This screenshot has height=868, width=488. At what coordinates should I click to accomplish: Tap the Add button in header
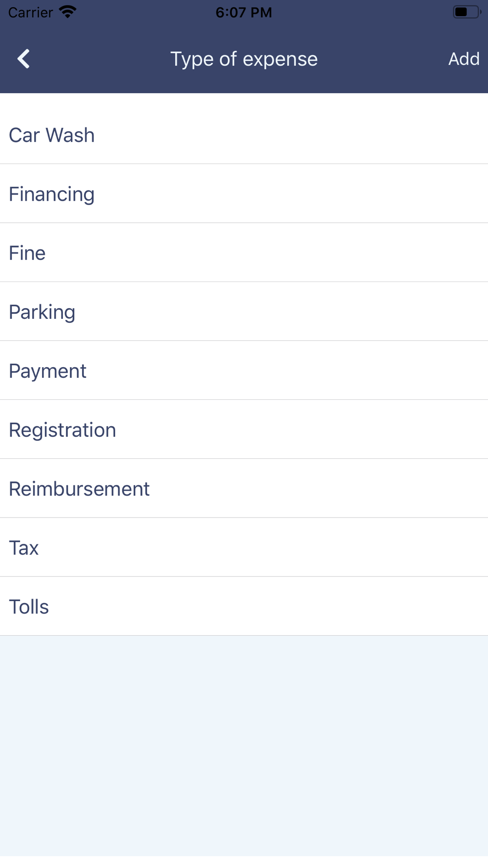tap(464, 59)
